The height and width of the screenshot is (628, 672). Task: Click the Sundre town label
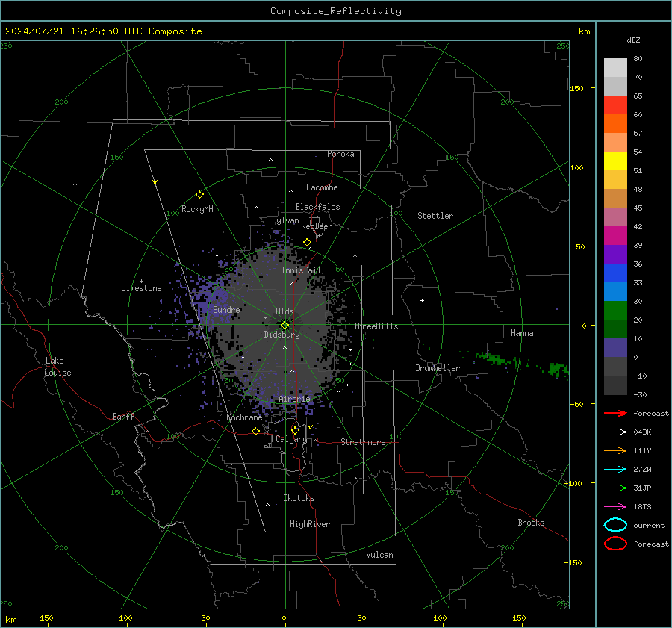tap(226, 309)
